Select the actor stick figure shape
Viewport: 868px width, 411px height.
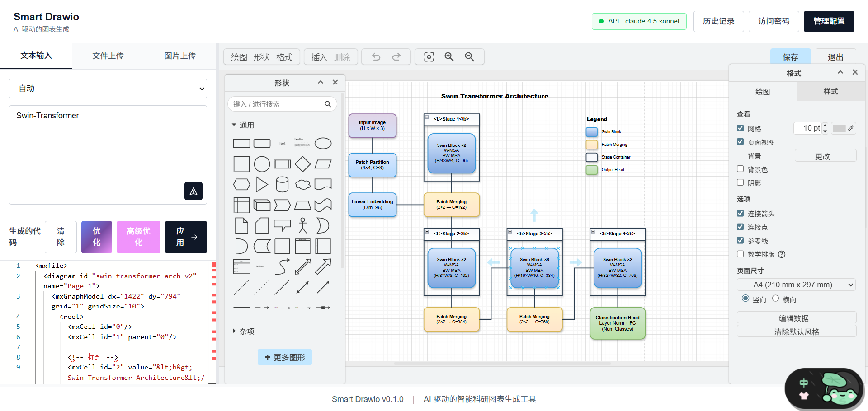coord(302,225)
